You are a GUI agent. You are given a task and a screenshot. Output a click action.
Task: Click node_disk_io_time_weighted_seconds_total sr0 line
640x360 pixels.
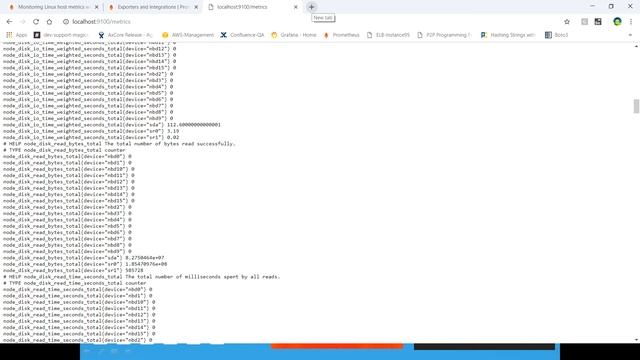click(91, 131)
